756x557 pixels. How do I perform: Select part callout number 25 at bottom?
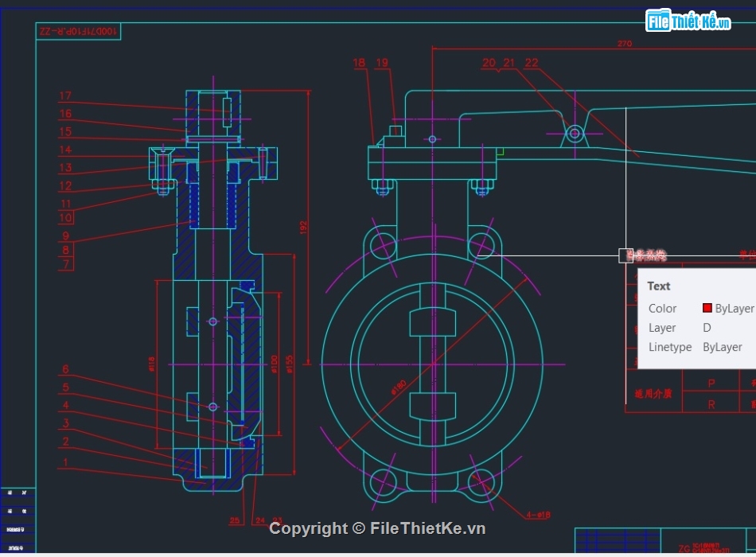(234, 521)
